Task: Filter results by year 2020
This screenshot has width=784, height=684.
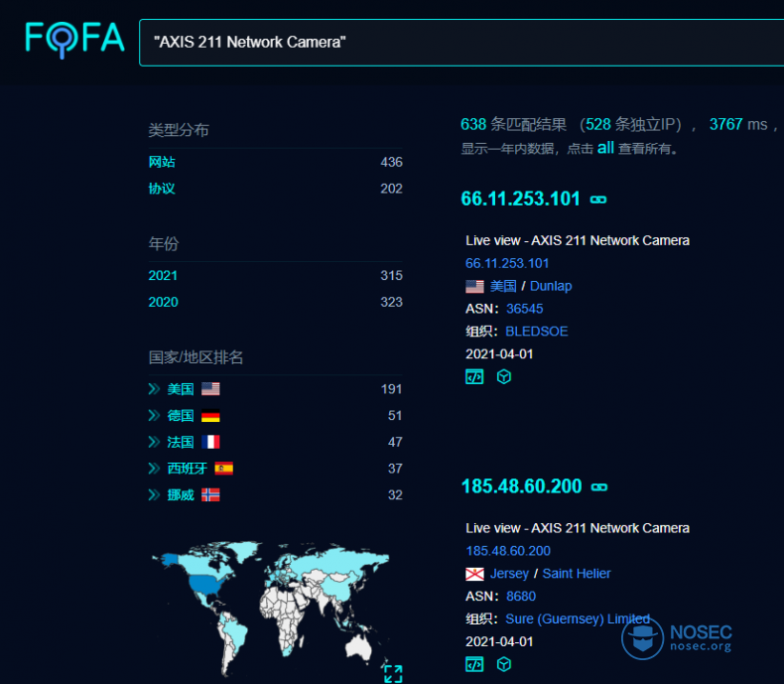Action: coord(163,302)
